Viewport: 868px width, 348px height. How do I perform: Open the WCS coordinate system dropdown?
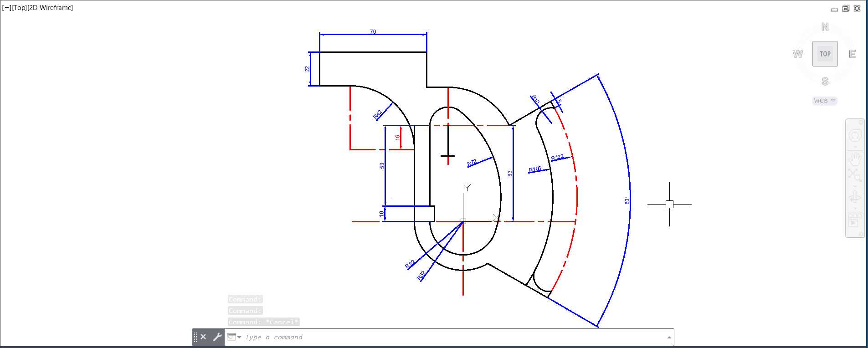(825, 101)
